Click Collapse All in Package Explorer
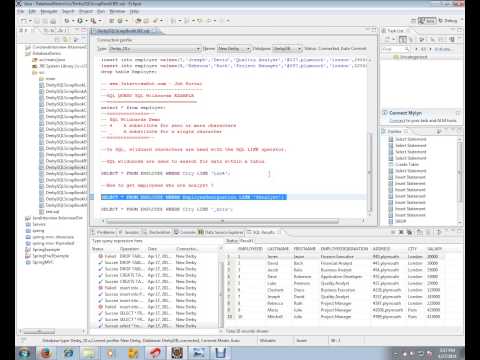This screenshot has width=480, height=360. [58, 40]
